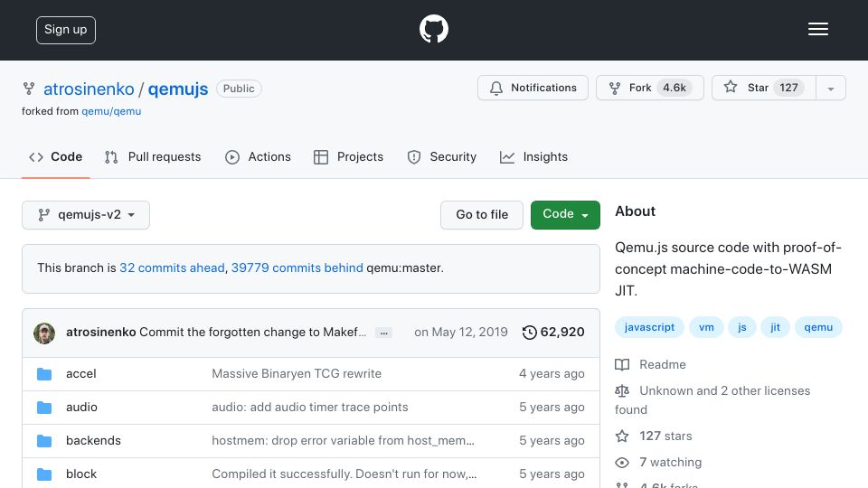Expand the Star lists dropdown arrow
Viewport: 868px width, 488px height.
tap(831, 89)
